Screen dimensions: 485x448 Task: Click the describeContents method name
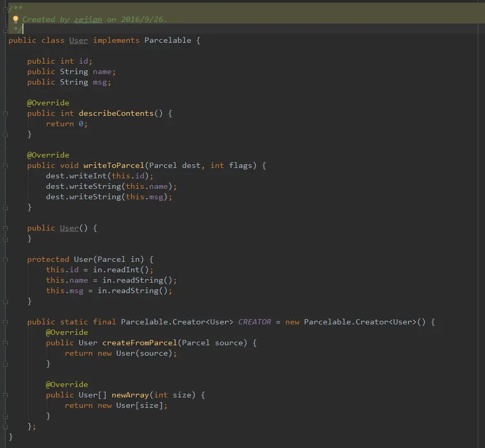click(116, 114)
